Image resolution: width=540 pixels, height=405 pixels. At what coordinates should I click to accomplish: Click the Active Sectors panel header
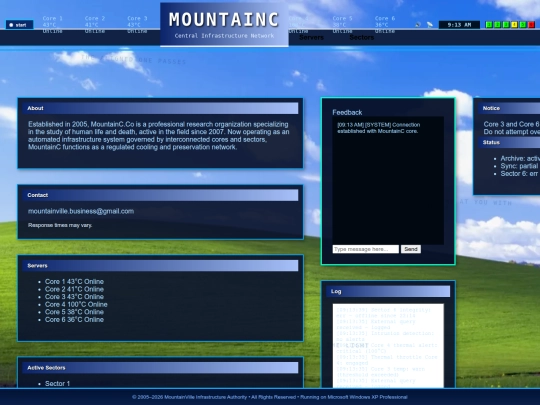(160, 368)
